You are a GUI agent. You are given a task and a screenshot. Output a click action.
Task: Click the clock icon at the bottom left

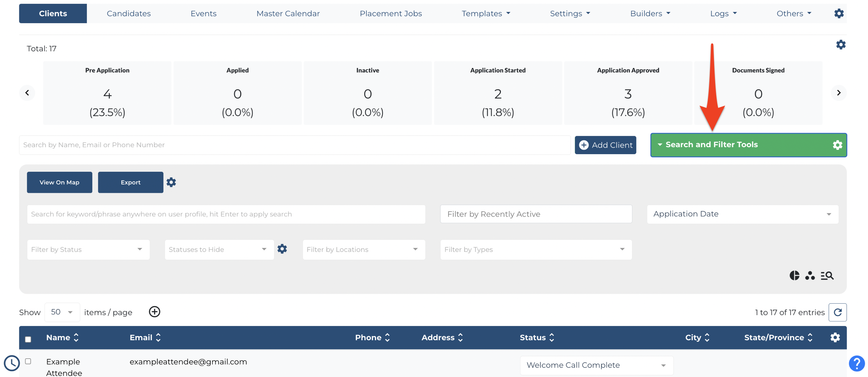12,363
